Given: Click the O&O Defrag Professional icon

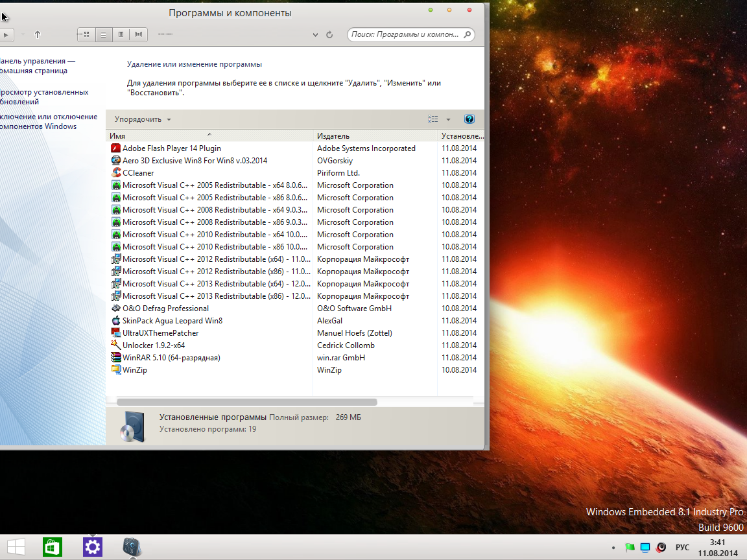Looking at the screenshot, I should (116, 308).
